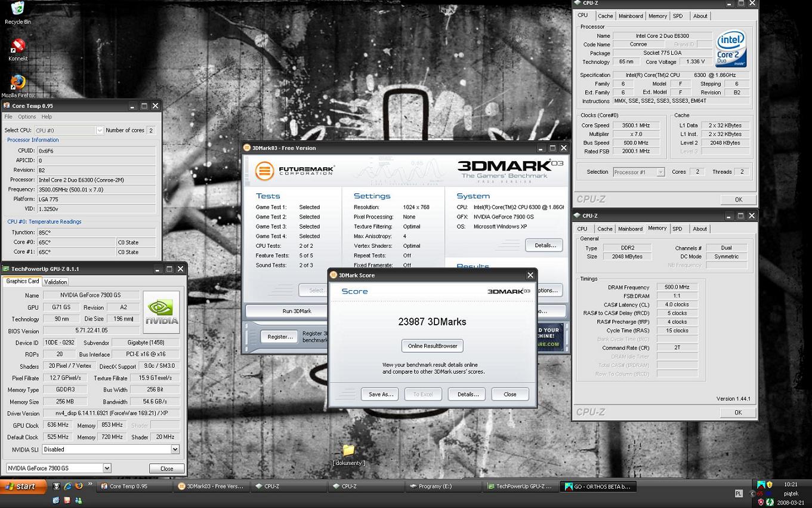812x508 pixels.
Task: Click the Core Speed value 3500.1 MHz
Action: (x=636, y=125)
